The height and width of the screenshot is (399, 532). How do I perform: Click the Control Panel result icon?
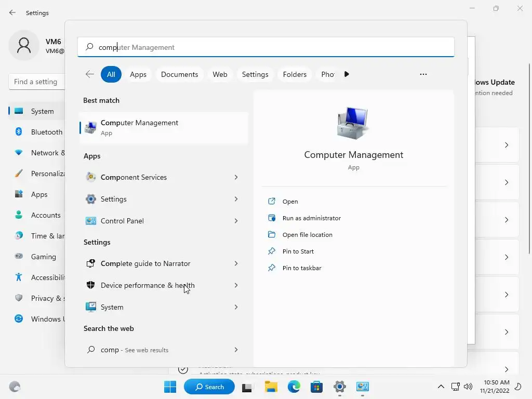(90, 221)
